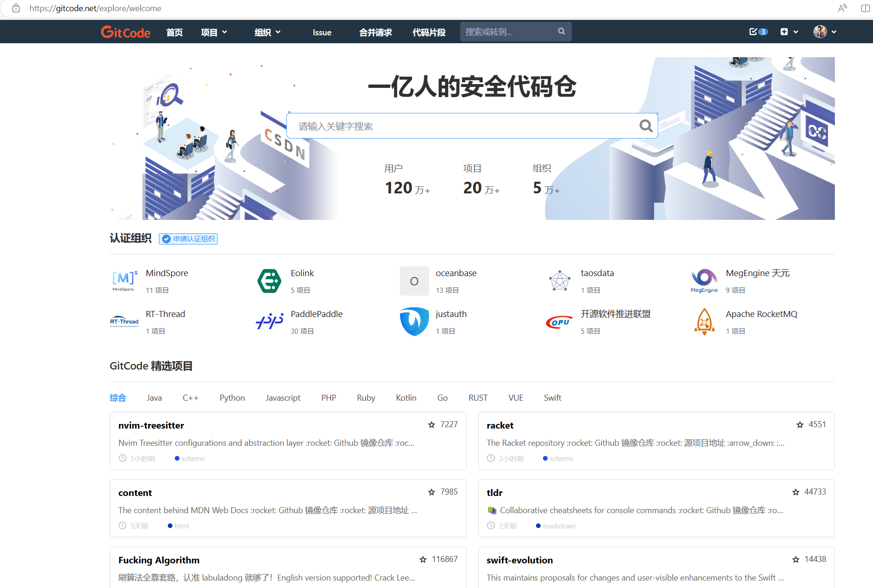
Task: Click the browser split screen icon
Action: point(865,8)
